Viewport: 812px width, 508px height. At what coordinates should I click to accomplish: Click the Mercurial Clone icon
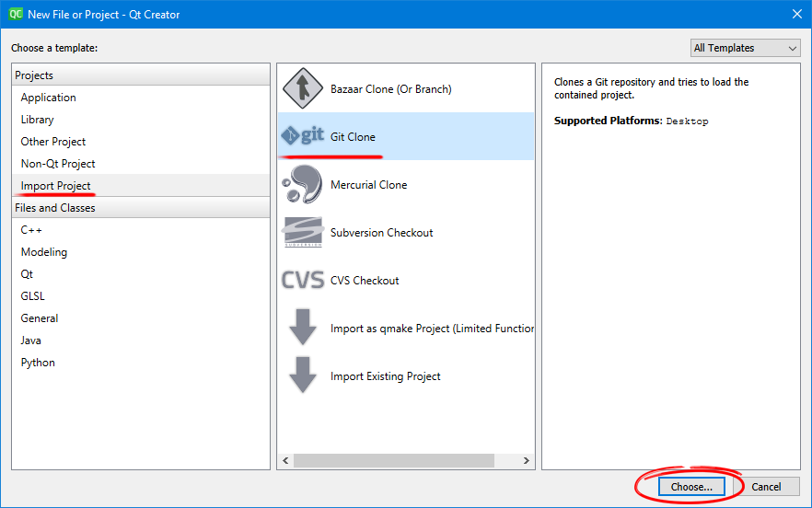point(302,185)
